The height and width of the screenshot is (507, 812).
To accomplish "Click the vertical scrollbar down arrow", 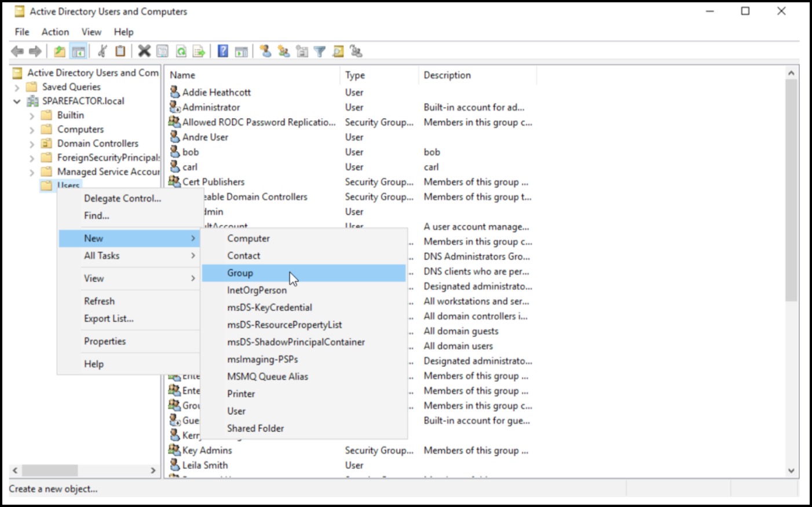I will click(x=791, y=471).
